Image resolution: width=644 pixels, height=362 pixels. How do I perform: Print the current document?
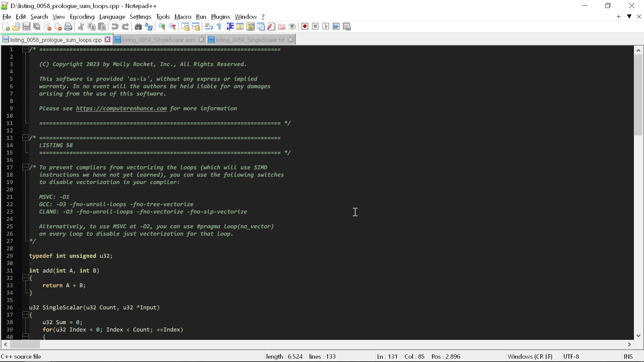[x=68, y=26]
